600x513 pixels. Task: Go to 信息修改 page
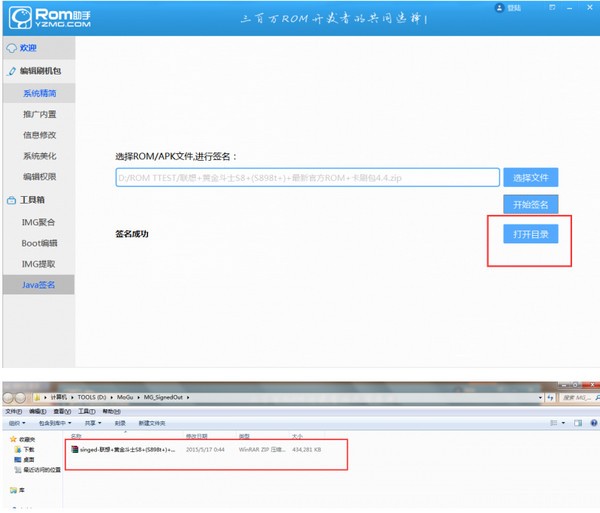coord(39,135)
